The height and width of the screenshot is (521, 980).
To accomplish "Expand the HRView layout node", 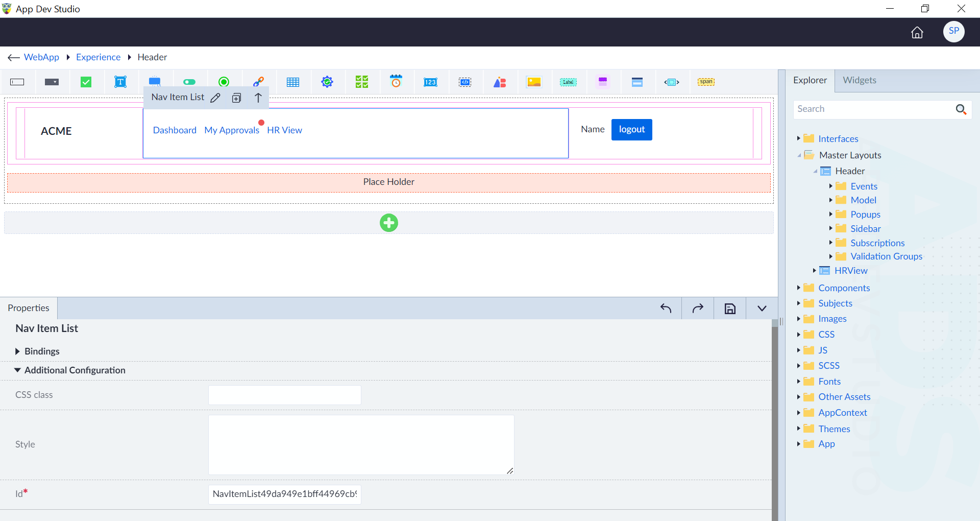I will coord(815,270).
